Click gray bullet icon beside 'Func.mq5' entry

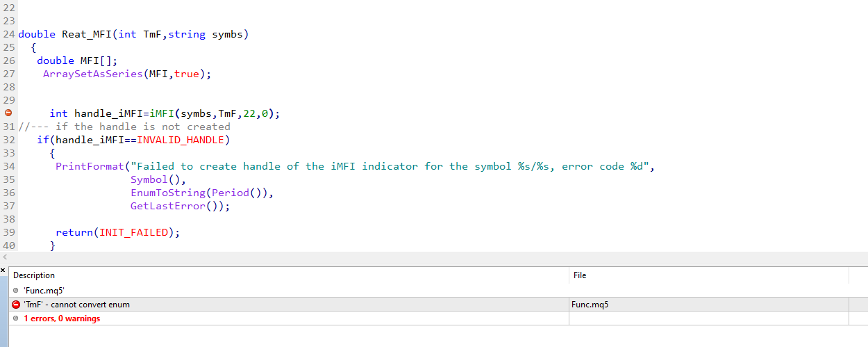pos(17,290)
